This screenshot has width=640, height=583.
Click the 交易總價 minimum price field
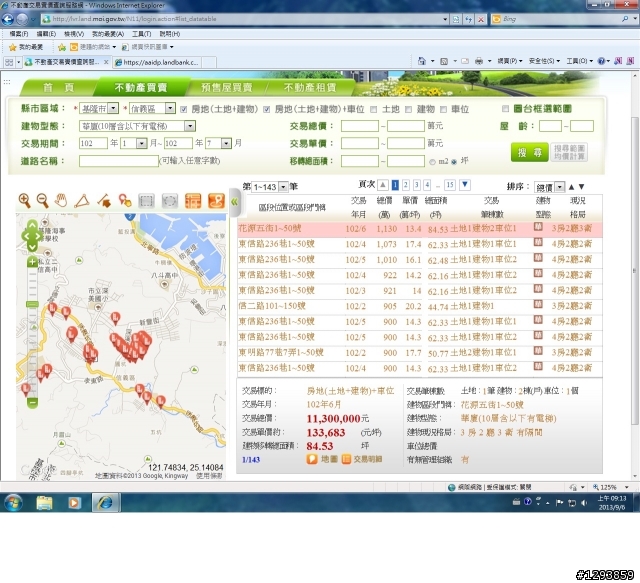(x=360, y=126)
